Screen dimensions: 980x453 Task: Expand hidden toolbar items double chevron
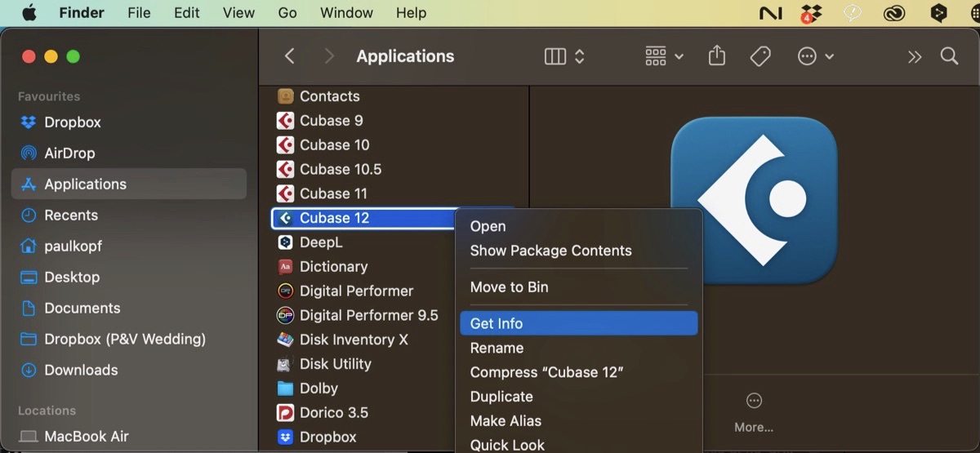(915, 56)
